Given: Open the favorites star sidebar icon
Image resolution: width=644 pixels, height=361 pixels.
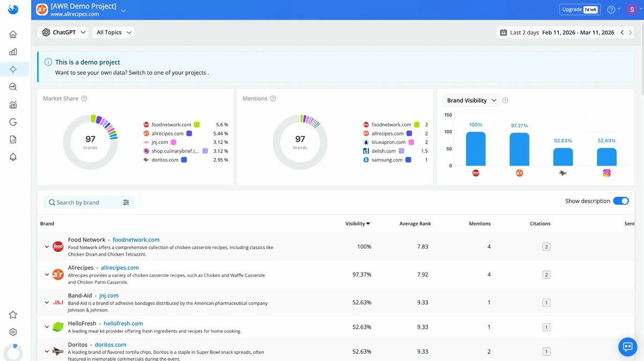Looking at the screenshot, I should click(x=13, y=315).
